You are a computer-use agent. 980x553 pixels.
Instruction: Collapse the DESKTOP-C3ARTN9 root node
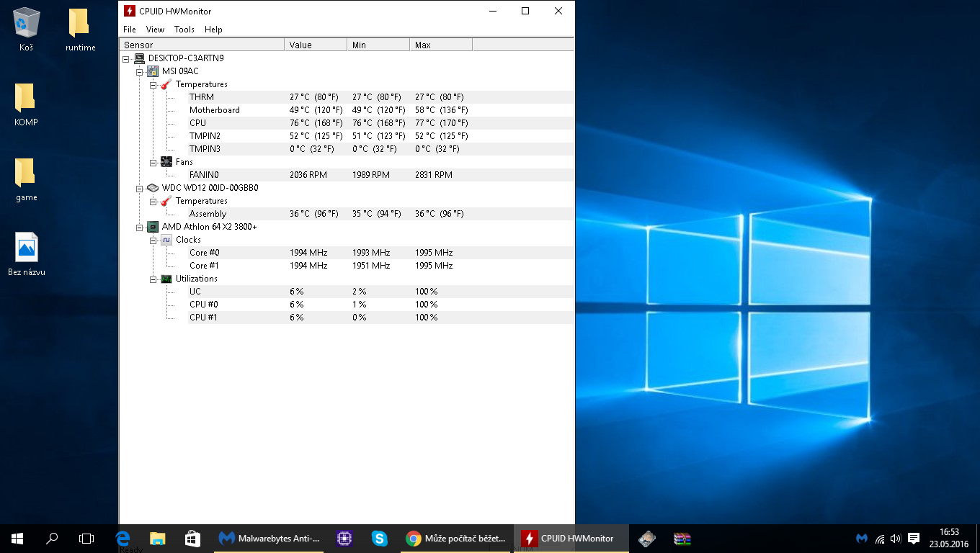[x=126, y=58]
